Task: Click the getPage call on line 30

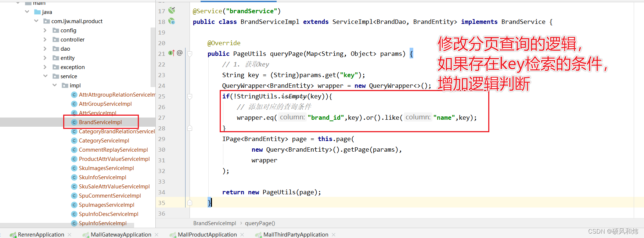Action: click(x=356, y=149)
